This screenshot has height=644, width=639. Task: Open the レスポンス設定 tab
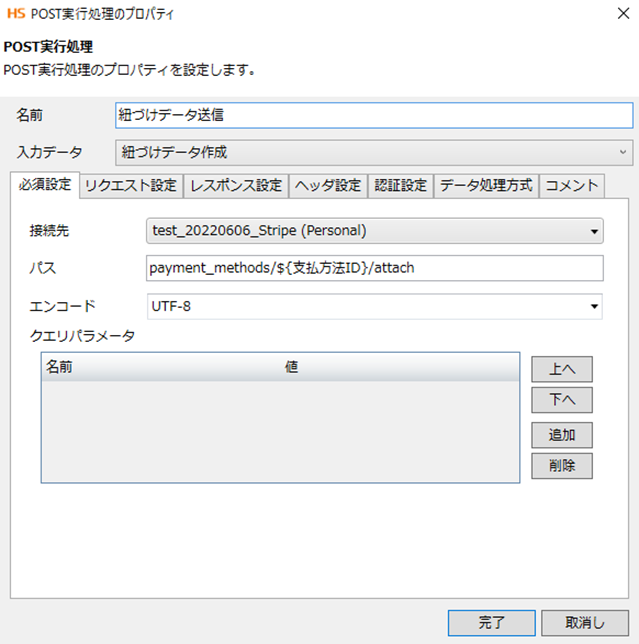tap(236, 185)
